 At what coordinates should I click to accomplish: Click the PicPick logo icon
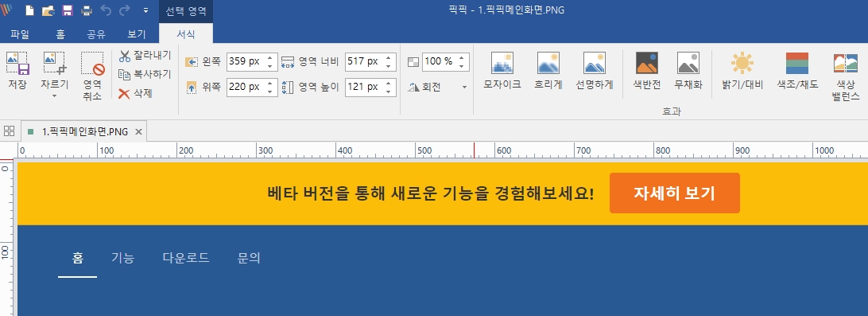point(6,10)
